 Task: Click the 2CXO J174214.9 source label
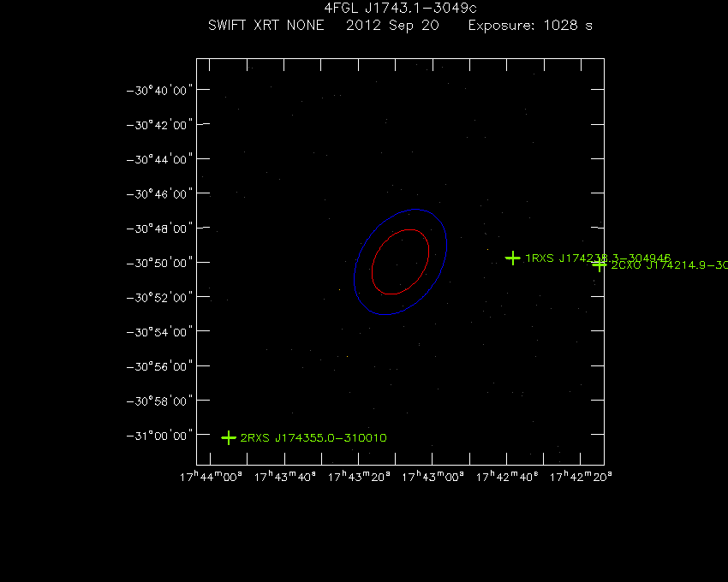670,265
